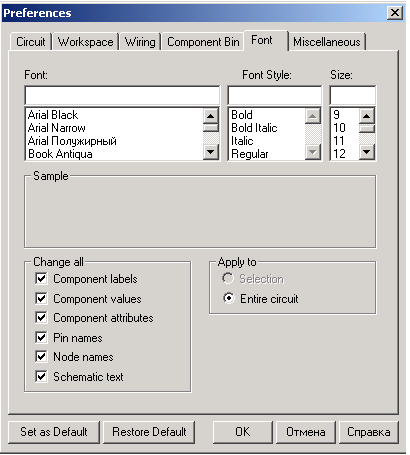This screenshot has width=410, height=455.
Task: Select the Entire circuit radio button
Action: tap(228, 298)
